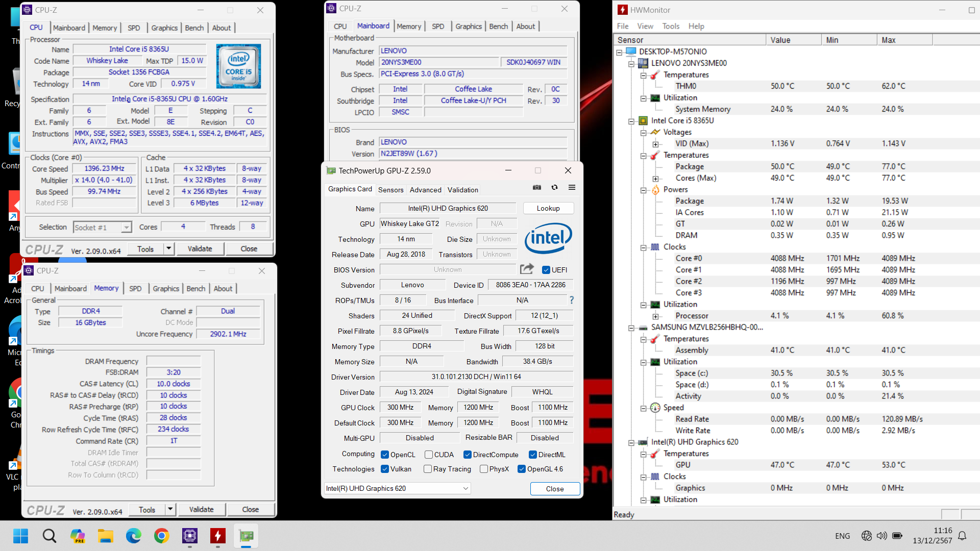Toggle the Ray Tracing checkbox

[428, 469]
